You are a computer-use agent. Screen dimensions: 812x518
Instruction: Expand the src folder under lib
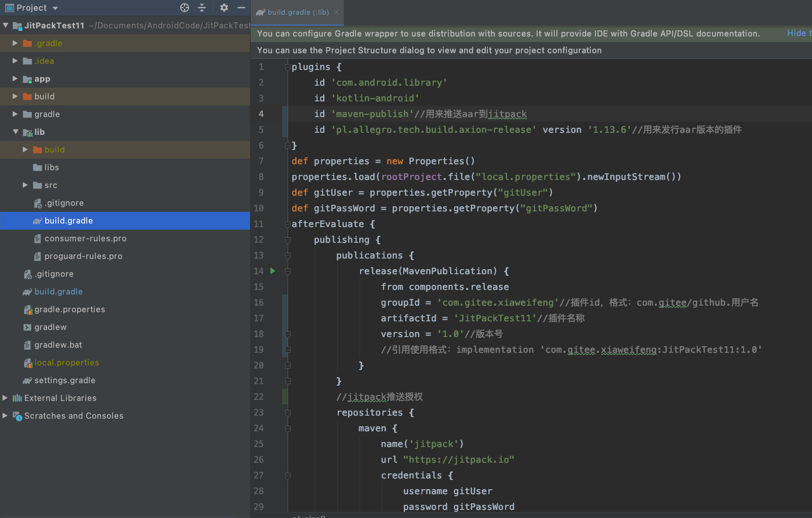[x=25, y=185]
